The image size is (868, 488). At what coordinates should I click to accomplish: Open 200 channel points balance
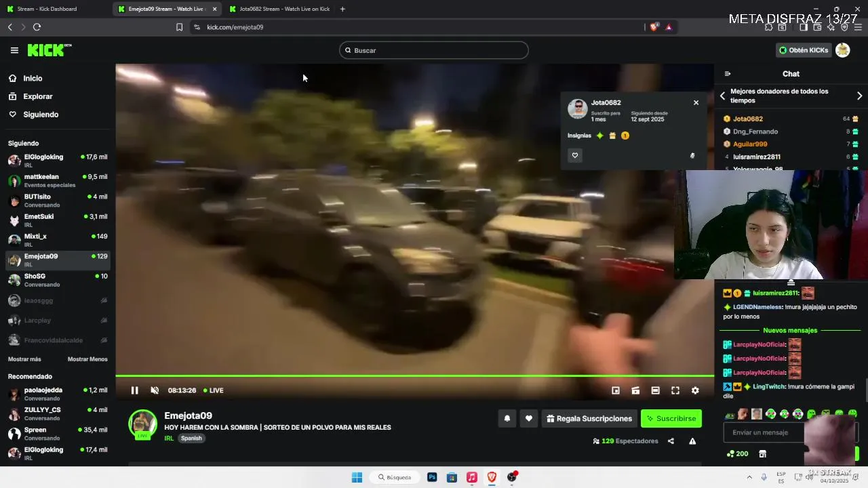tap(737, 454)
